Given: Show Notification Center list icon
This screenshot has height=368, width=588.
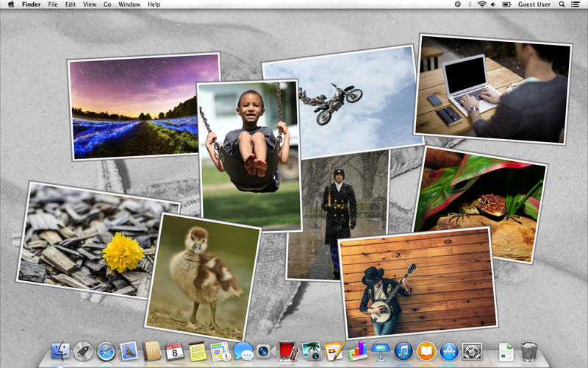Looking at the screenshot, I should pyautogui.click(x=575, y=4).
